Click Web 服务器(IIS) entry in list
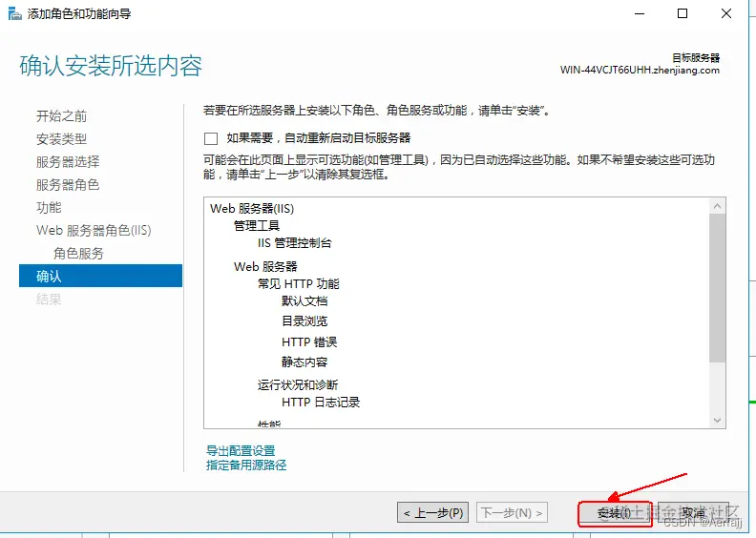The image size is (756, 538). point(252,209)
